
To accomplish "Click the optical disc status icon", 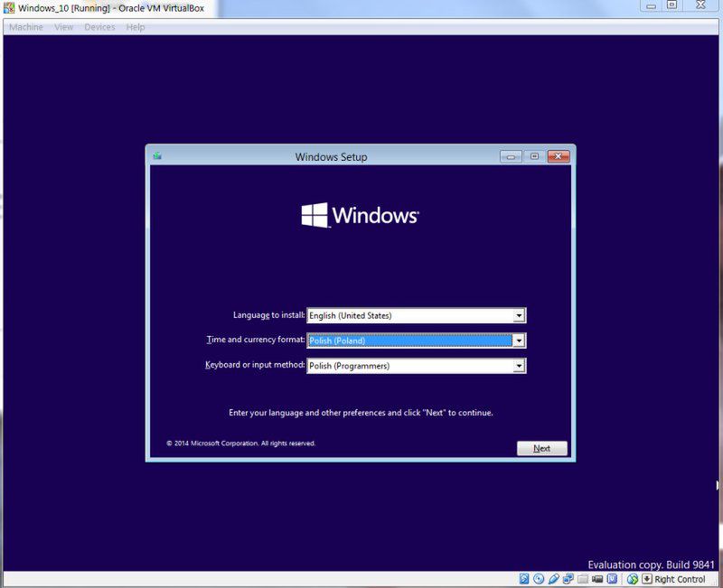I will tap(539, 579).
